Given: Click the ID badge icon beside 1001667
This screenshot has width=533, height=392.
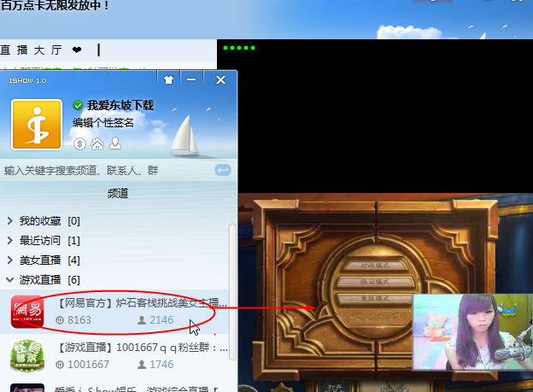Looking at the screenshot, I should pos(60,365).
